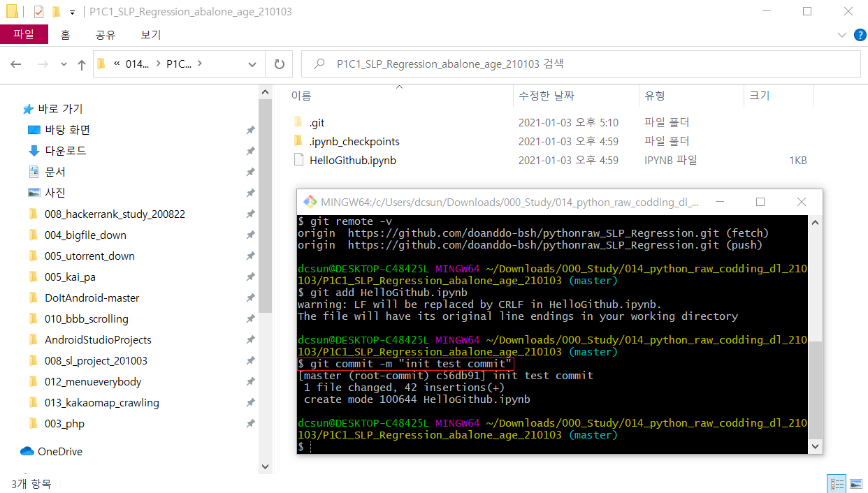Open the recent locations dropdown

tap(64, 64)
